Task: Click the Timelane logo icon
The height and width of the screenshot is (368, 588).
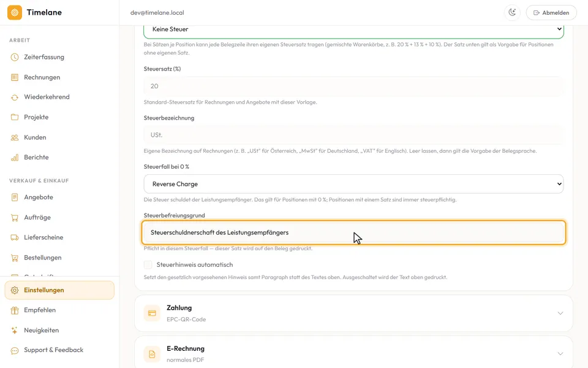Action: [15, 12]
